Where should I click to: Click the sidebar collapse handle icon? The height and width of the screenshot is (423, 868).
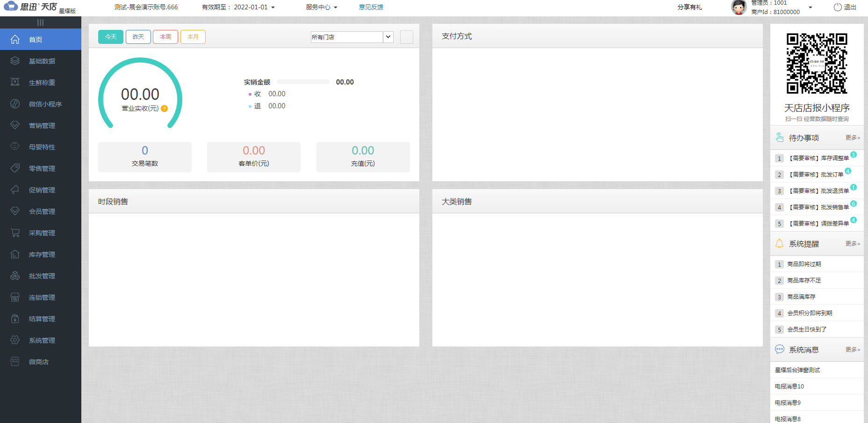coord(40,22)
